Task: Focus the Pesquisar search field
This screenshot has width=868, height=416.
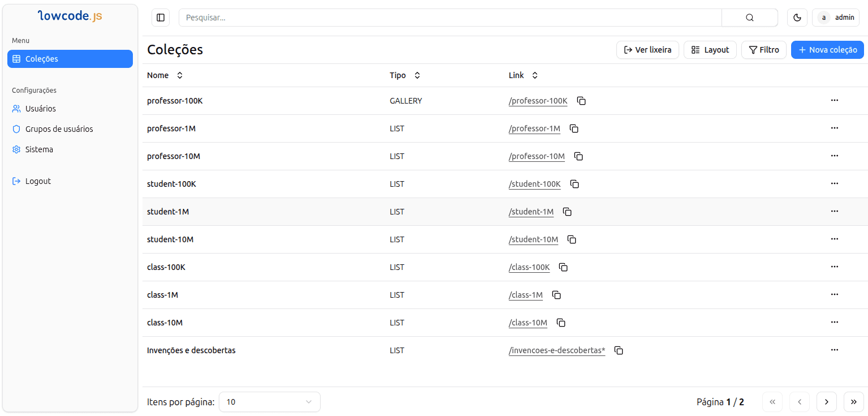Action: point(450,18)
